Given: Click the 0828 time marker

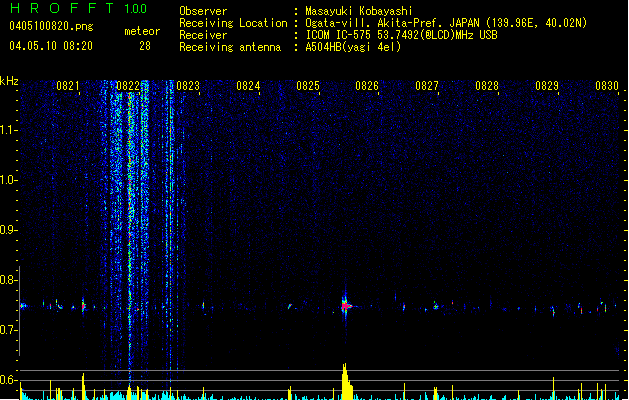Looking at the screenshot, I should pyautogui.click(x=487, y=86).
